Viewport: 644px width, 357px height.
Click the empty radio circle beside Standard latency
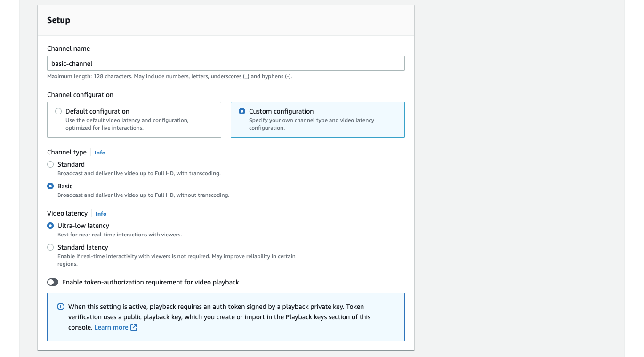50,247
